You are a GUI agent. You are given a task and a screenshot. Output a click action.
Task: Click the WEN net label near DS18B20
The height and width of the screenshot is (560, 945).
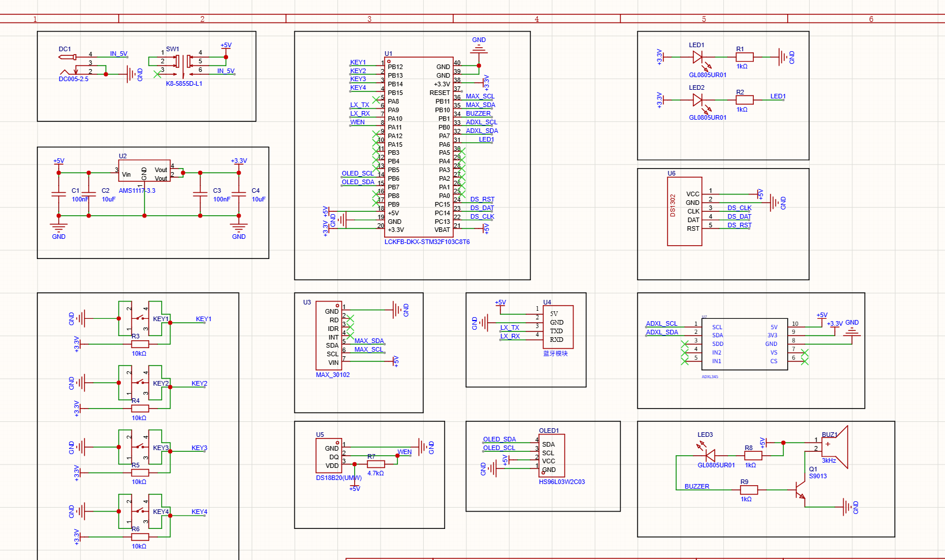[x=405, y=452]
